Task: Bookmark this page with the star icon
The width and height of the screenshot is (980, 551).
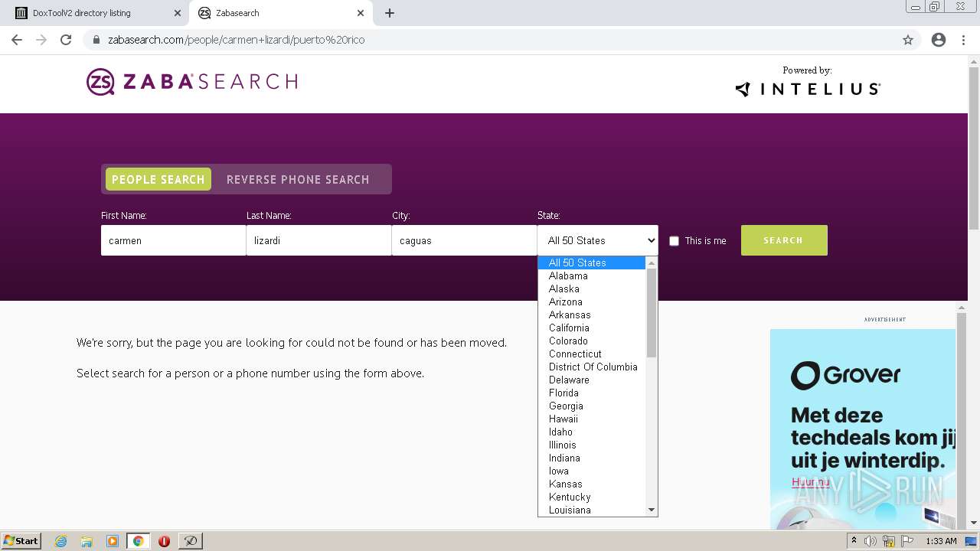Action: (908, 40)
